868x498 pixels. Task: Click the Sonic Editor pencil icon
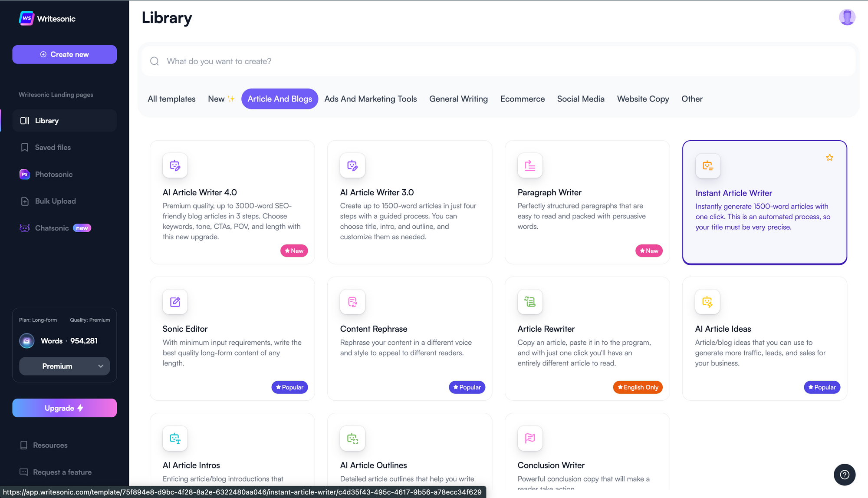175,302
